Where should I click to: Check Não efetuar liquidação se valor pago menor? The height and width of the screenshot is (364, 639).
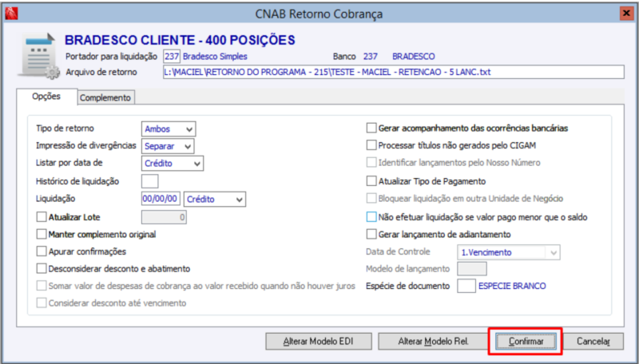(371, 217)
